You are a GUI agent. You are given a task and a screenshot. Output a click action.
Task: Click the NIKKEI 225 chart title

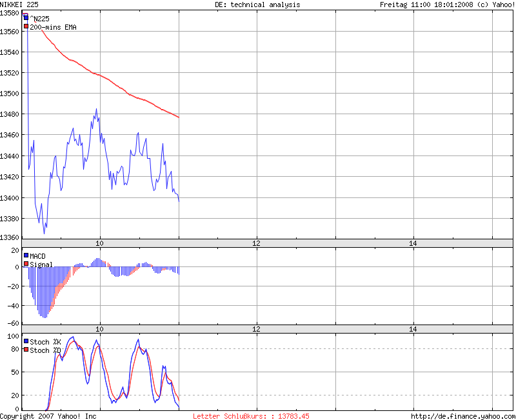[19, 5]
